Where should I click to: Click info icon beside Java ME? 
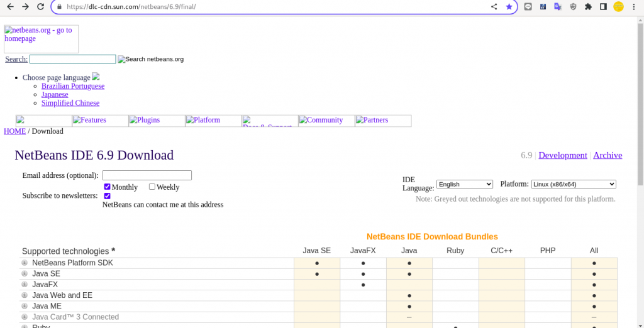pyautogui.click(x=25, y=306)
